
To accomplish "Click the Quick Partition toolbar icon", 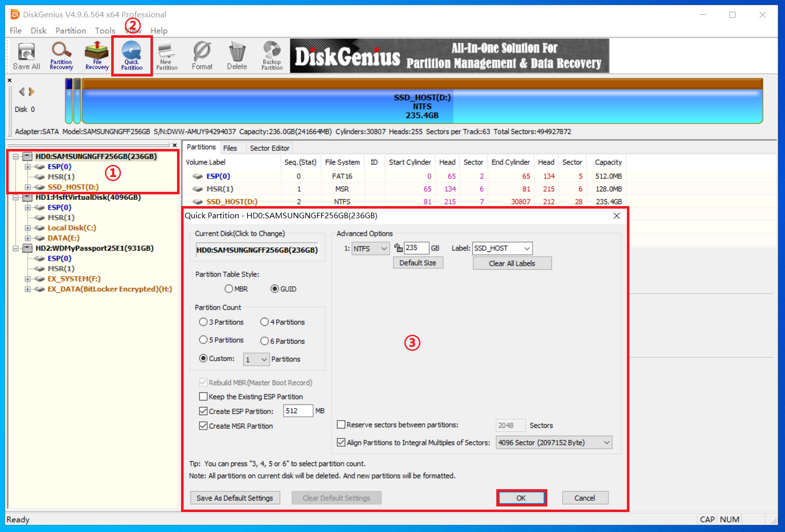I will pos(132,56).
